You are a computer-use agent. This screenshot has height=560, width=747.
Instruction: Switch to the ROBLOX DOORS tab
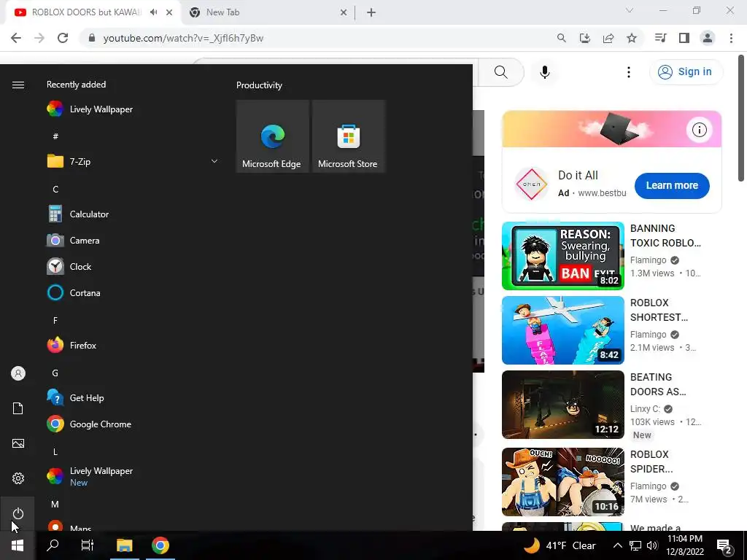(87, 12)
